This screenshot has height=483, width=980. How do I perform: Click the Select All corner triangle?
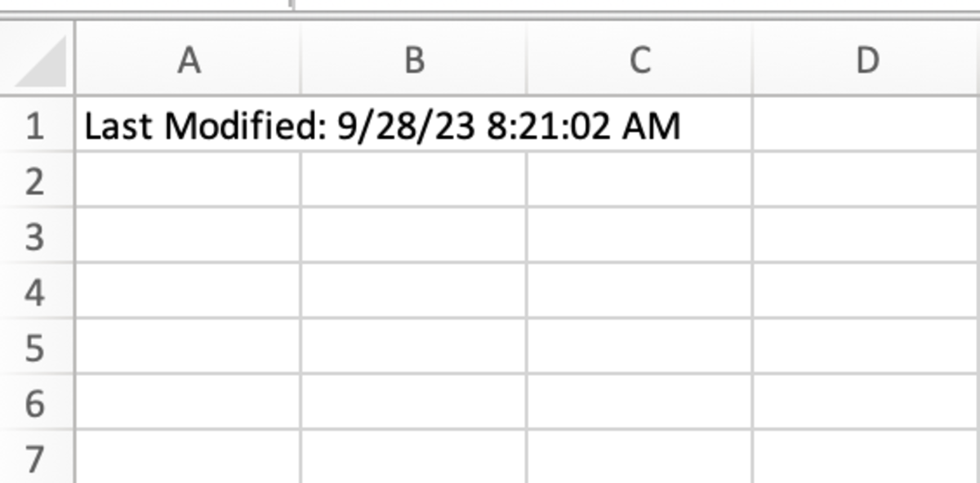(x=37, y=58)
